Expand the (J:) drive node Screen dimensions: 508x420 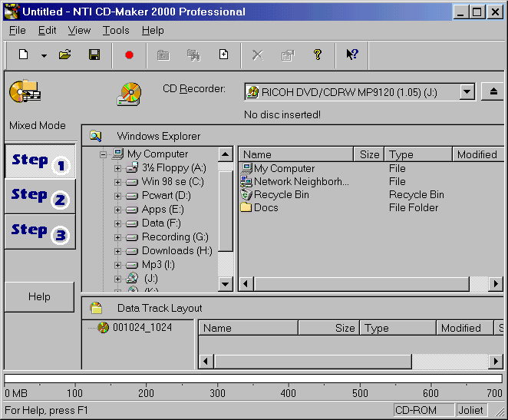coord(118,279)
